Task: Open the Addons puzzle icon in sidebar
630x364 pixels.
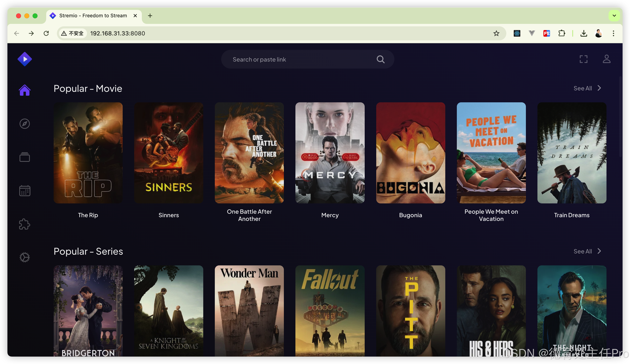Action: click(25, 224)
